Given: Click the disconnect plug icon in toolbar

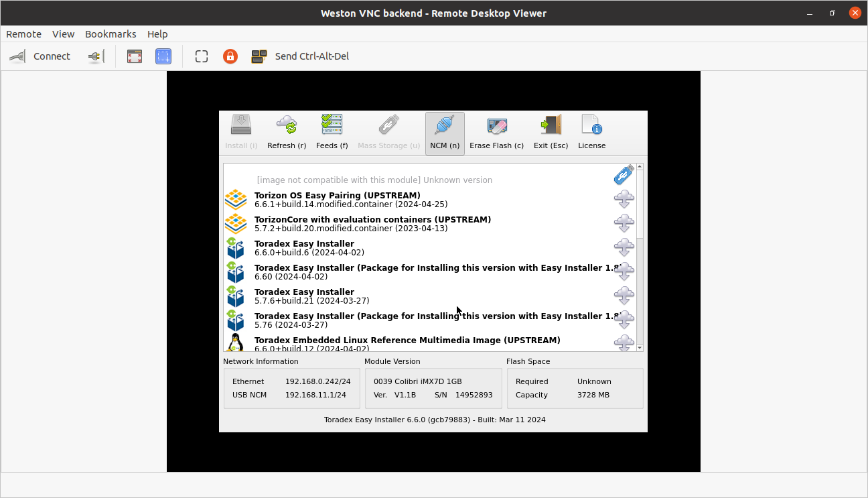Looking at the screenshot, I should tap(96, 56).
